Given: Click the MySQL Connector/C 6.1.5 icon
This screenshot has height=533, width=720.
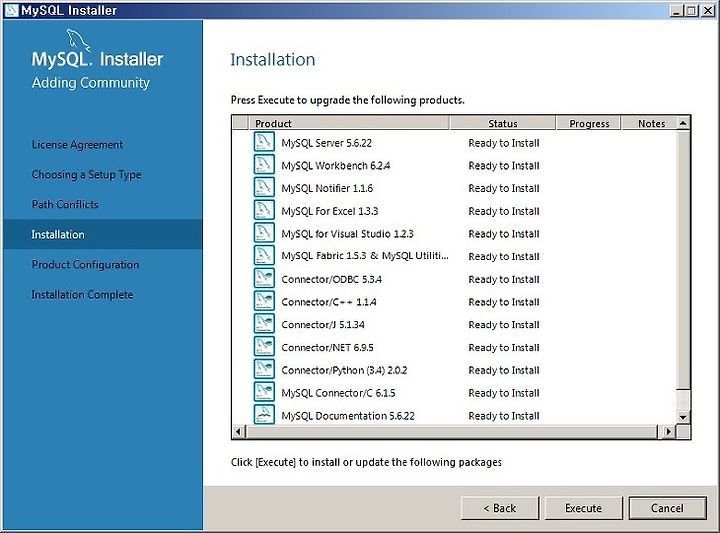Looking at the screenshot, I should point(264,392).
